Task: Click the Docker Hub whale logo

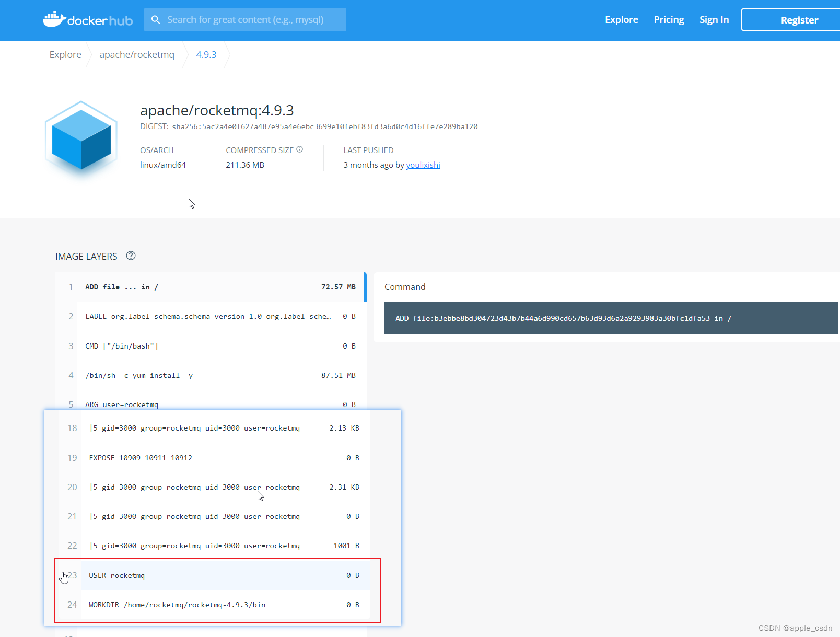Action: click(87, 20)
